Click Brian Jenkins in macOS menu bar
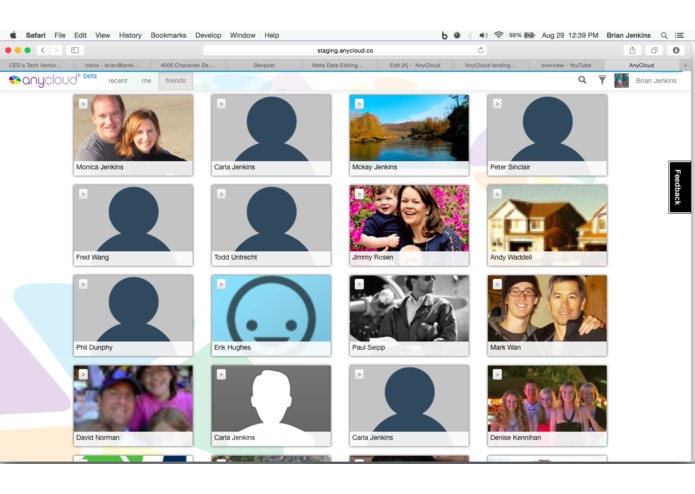Screen dimensions: 695x494 pyautogui.click(x=629, y=35)
